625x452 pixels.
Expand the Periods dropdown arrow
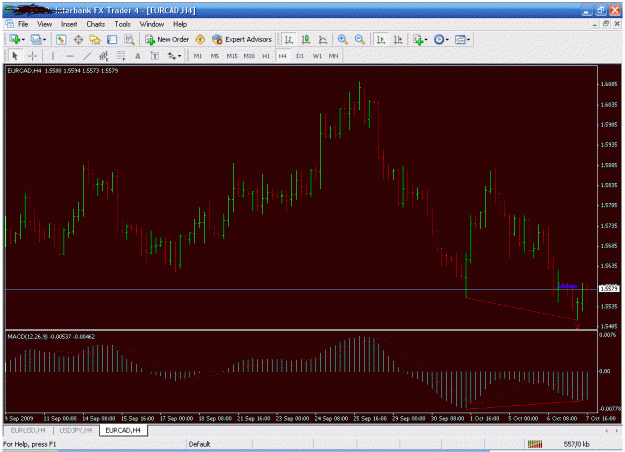tap(447, 39)
